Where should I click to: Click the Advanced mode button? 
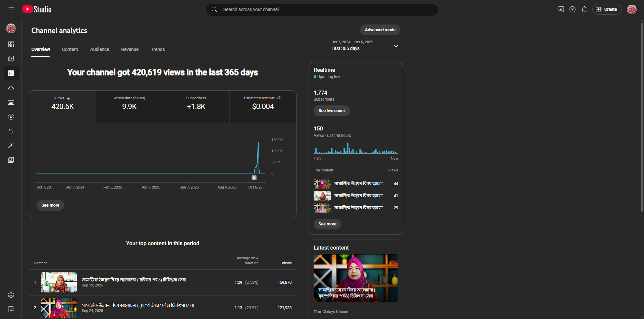(380, 30)
